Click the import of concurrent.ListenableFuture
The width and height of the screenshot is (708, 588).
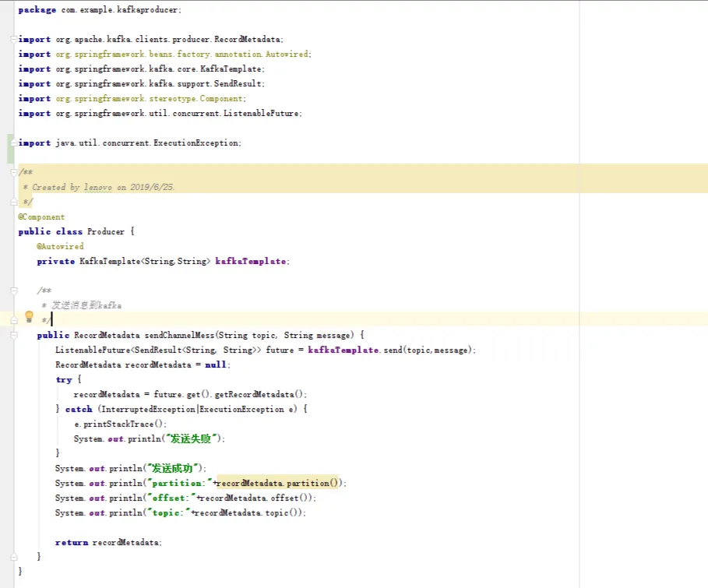pos(160,114)
